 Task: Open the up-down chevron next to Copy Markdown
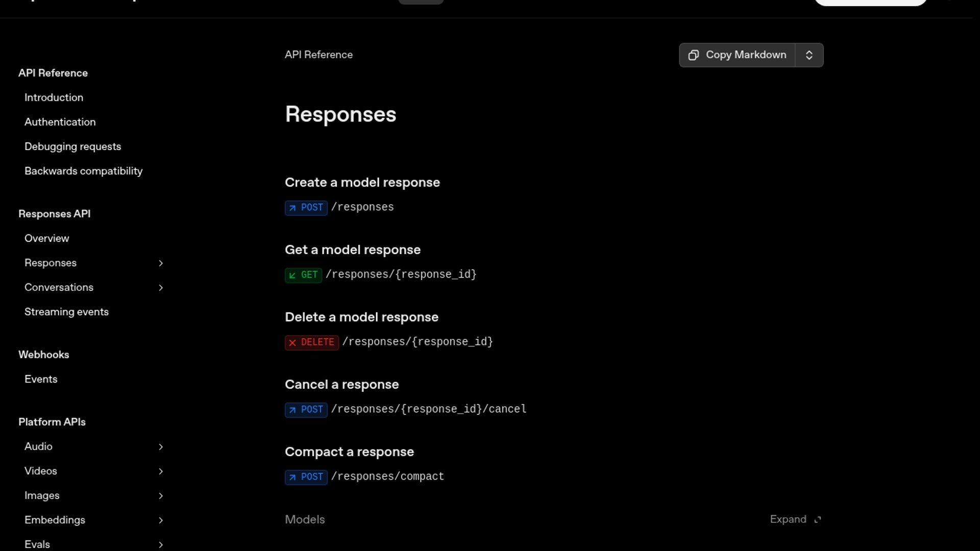point(809,55)
